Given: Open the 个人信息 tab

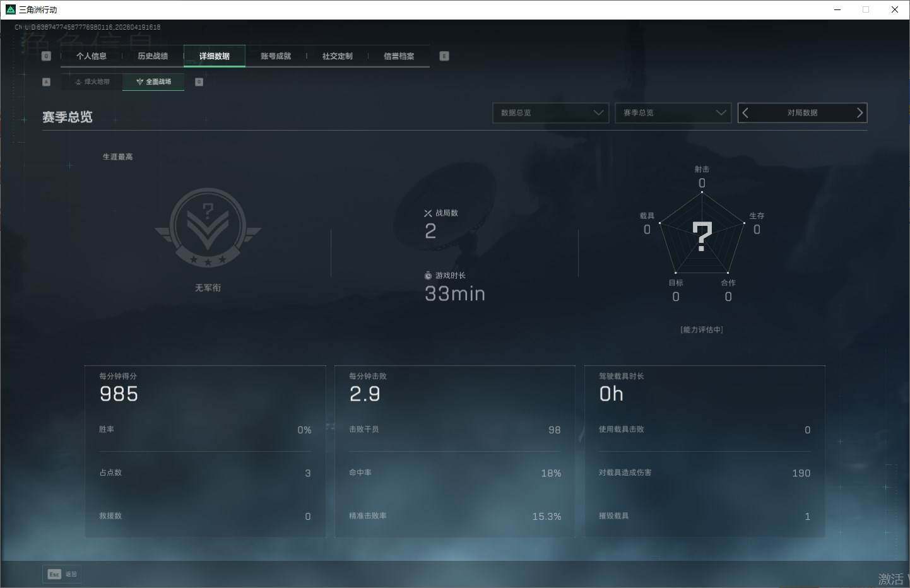Looking at the screenshot, I should pyautogui.click(x=92, y=56).
